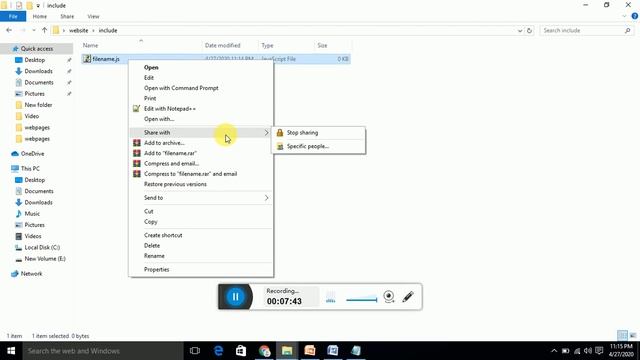Open Local Disk (C:)
This screenshot has width=640, height=360.
click(x=42, y=248)
